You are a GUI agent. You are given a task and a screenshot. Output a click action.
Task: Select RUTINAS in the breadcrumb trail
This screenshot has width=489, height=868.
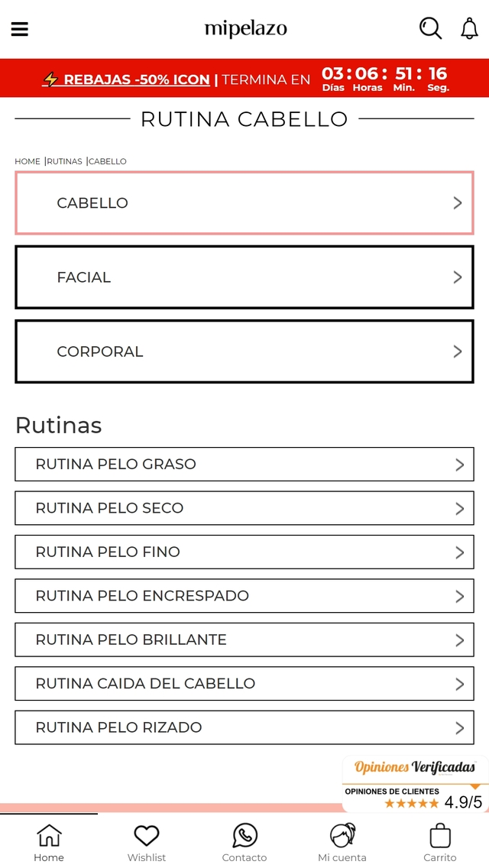coord(64,161)
